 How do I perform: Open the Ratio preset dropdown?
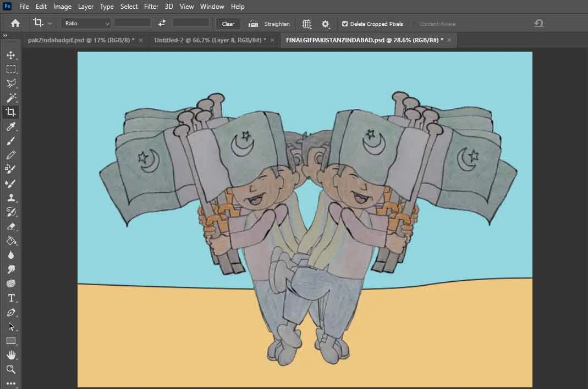pos(86,24)
